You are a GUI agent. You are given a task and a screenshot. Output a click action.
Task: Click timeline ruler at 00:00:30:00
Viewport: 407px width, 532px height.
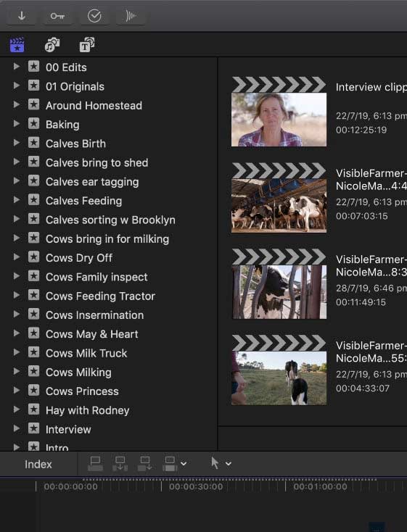[x=196, y=486]
